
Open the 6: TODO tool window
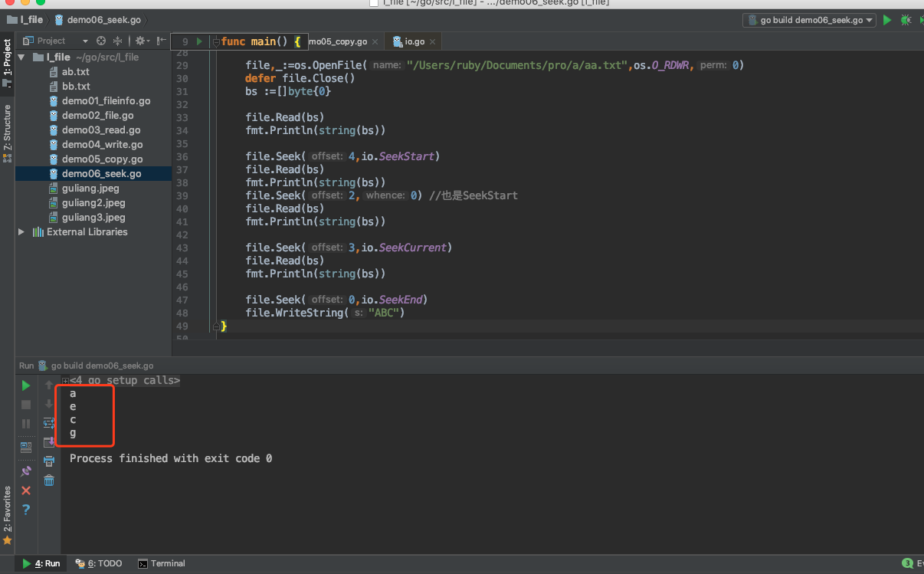tap(99, 563)
